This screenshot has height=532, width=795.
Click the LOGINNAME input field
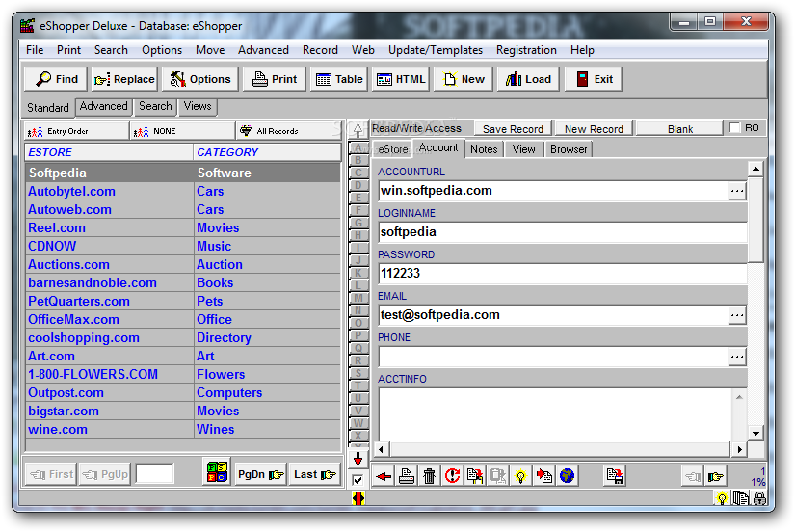click(562, 232)
